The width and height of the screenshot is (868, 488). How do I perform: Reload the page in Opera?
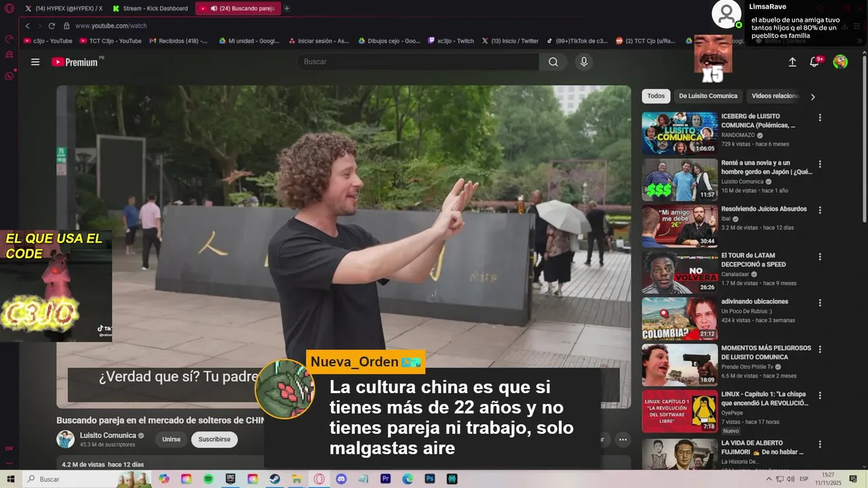52,26
